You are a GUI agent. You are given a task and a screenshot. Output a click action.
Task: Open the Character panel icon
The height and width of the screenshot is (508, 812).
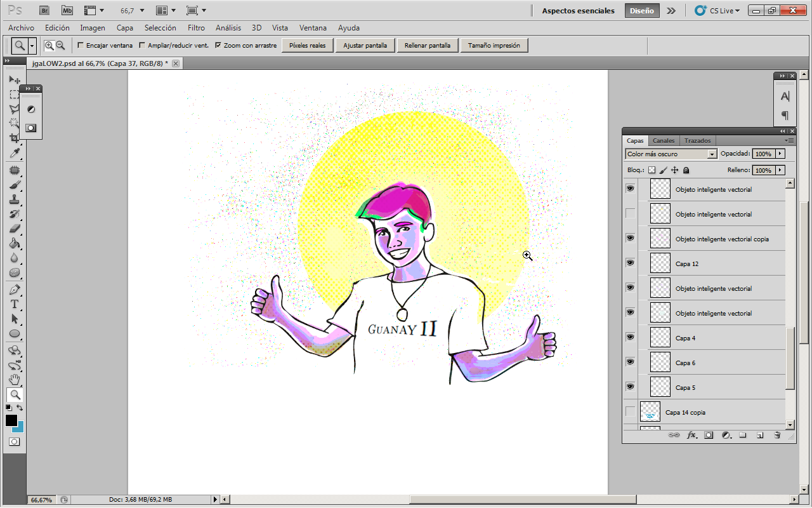coord(785,96)
